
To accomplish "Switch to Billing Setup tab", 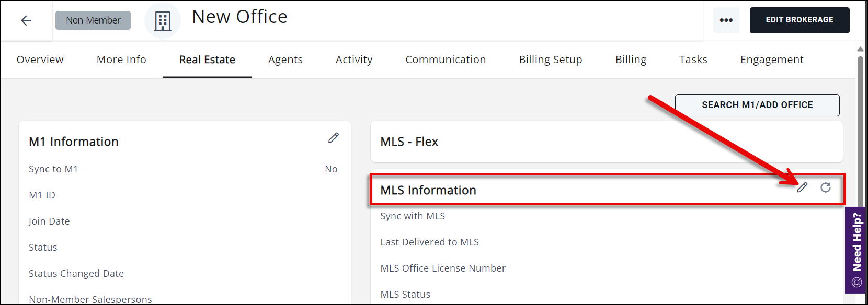I will (550, 60).
